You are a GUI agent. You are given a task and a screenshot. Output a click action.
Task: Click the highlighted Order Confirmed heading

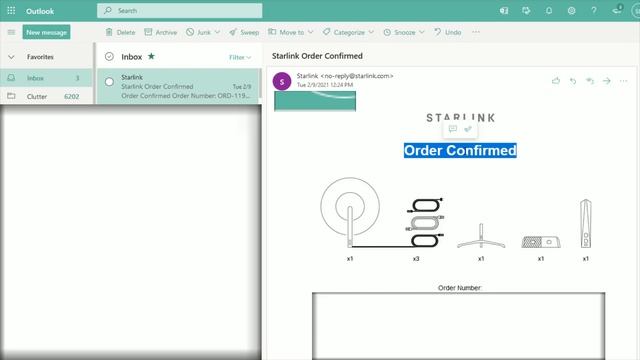pos(460,150)
